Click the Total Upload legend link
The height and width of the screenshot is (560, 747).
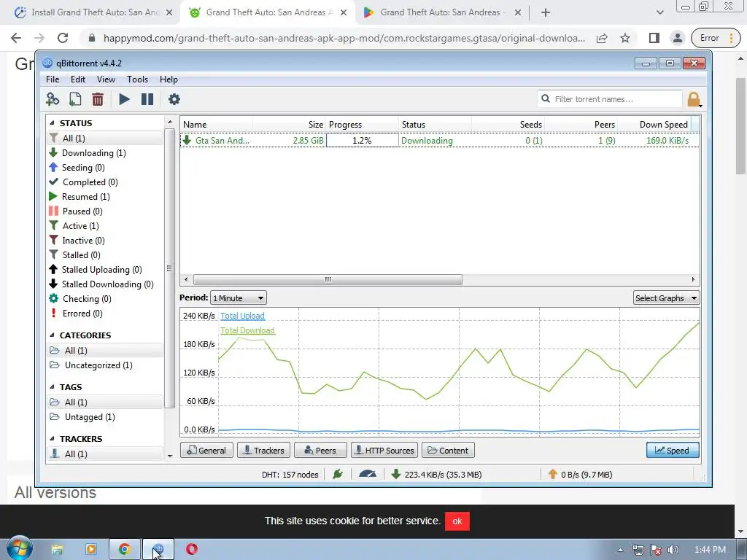pyautogui.click(x=242, y=316)
